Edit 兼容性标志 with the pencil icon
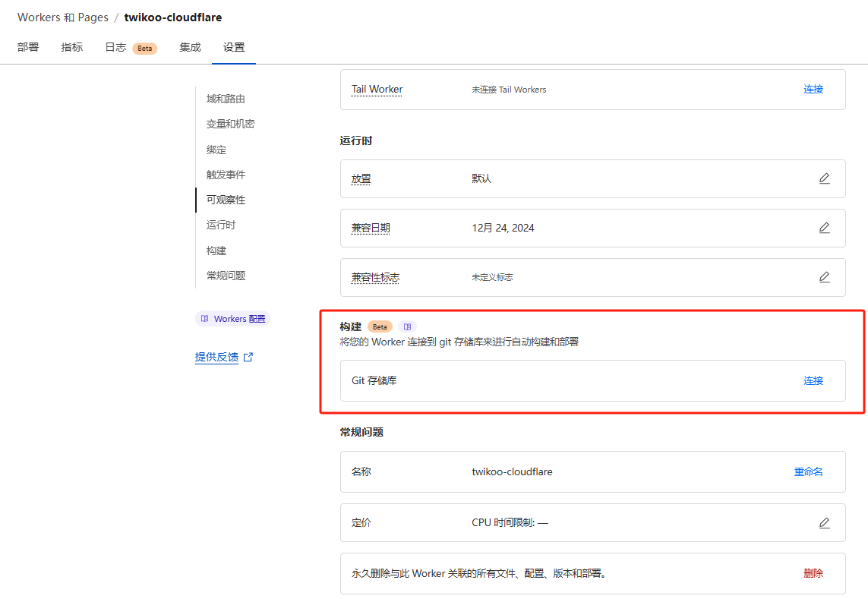Image resolution: width=868 pixels, height=599 pixels. [x=825, y=277]
